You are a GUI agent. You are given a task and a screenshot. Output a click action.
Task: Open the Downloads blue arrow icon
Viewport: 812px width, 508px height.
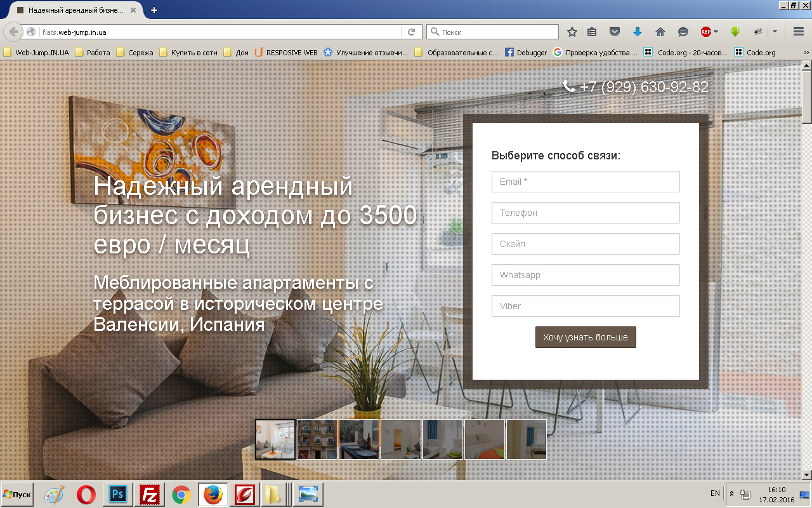tap(638, 32)
